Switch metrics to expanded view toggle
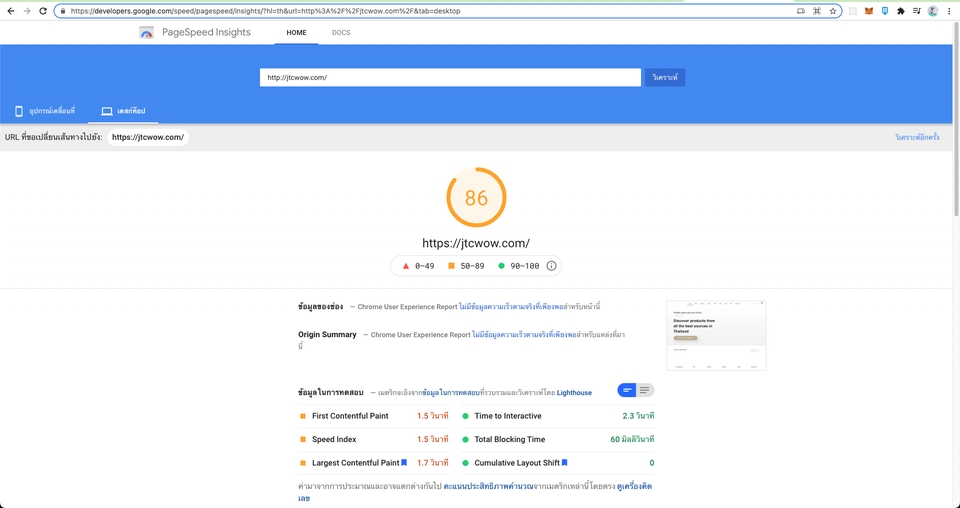 coord(645,390)
